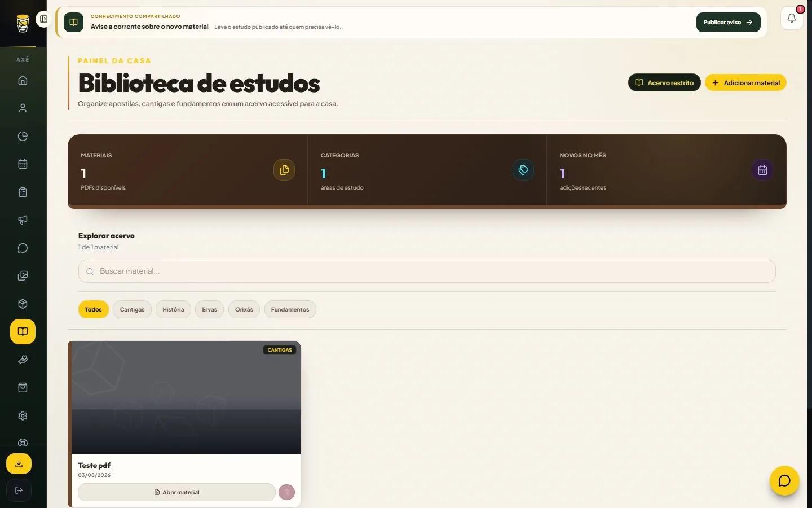Click the banner's green book icon

coord(73,23)
